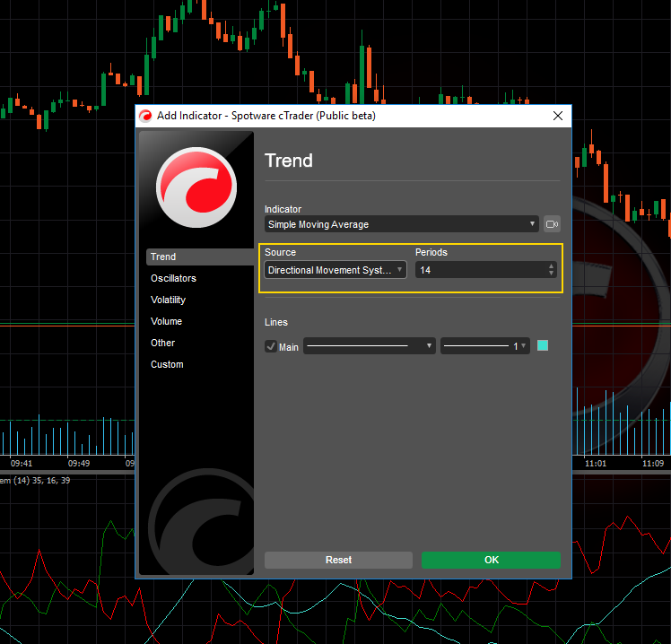Select the Custom category
The height and width of the screenshot is (644, 671).
(167, 364)
